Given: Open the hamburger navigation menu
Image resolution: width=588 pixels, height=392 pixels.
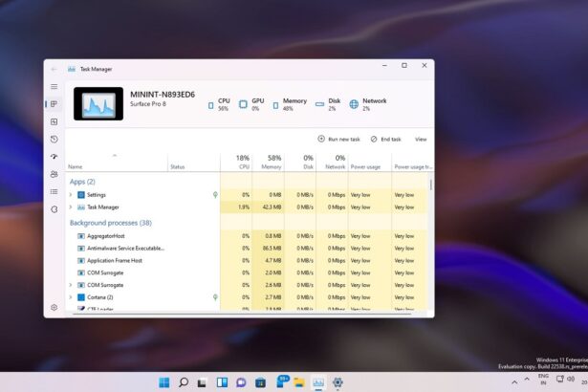Looking at the screenshot, I should pyautogui.click(x=54, y=86).
